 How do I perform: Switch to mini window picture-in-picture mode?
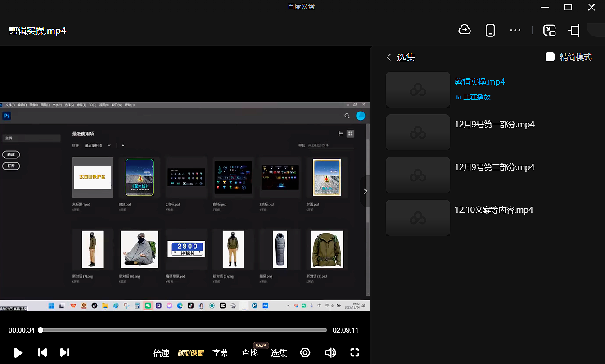pos(549,30)
